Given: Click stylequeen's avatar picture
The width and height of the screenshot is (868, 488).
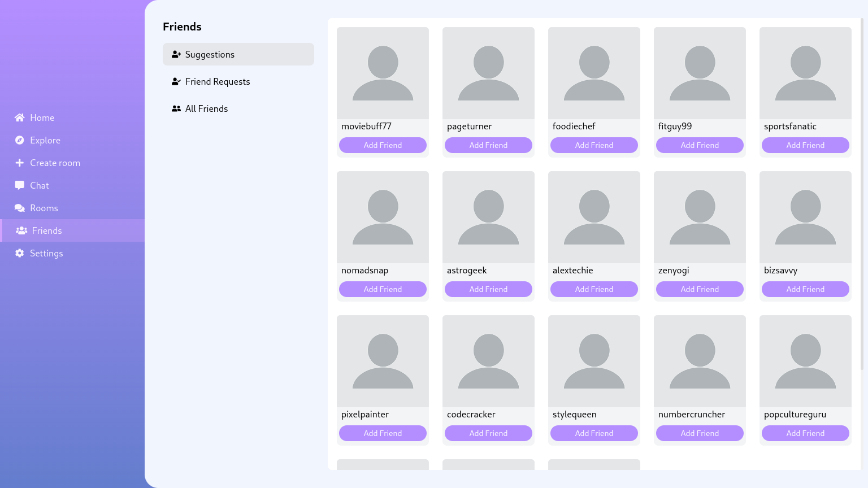Looking at the screenshot, I should (594, 361).
